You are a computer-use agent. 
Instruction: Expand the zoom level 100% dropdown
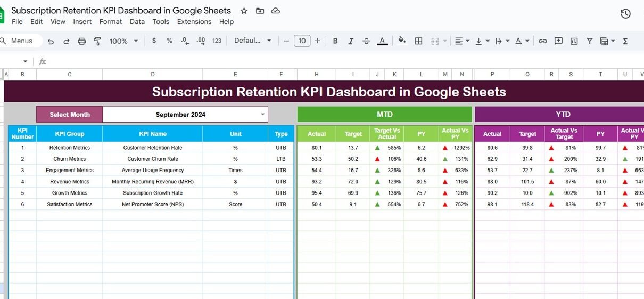point(123,41)
